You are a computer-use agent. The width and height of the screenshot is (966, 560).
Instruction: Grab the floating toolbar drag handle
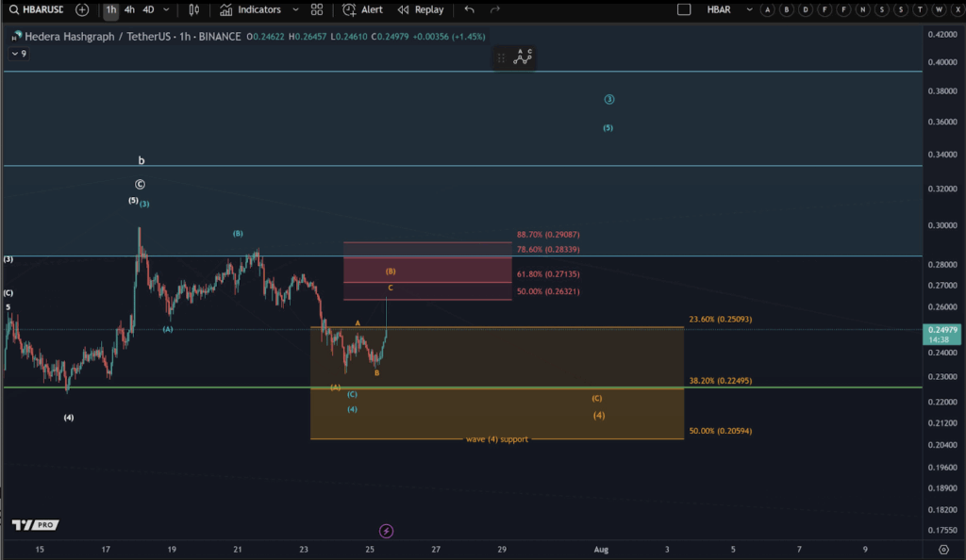[502, 58]
